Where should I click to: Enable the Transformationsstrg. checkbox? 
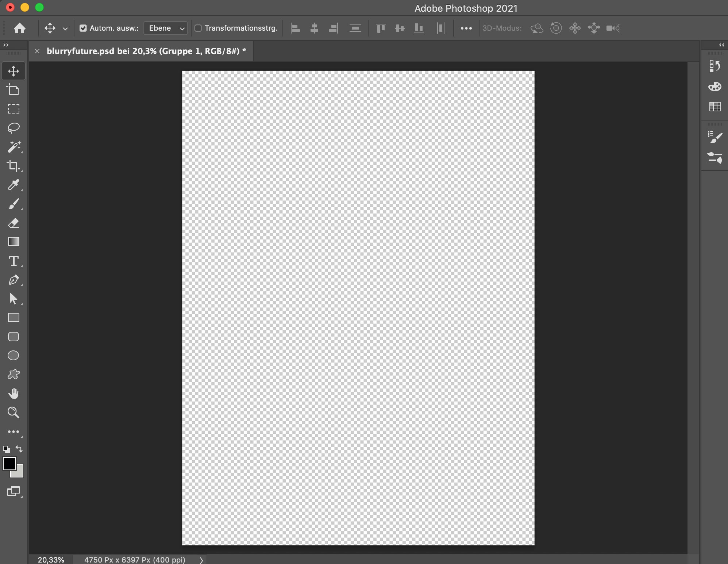(198, 28)
